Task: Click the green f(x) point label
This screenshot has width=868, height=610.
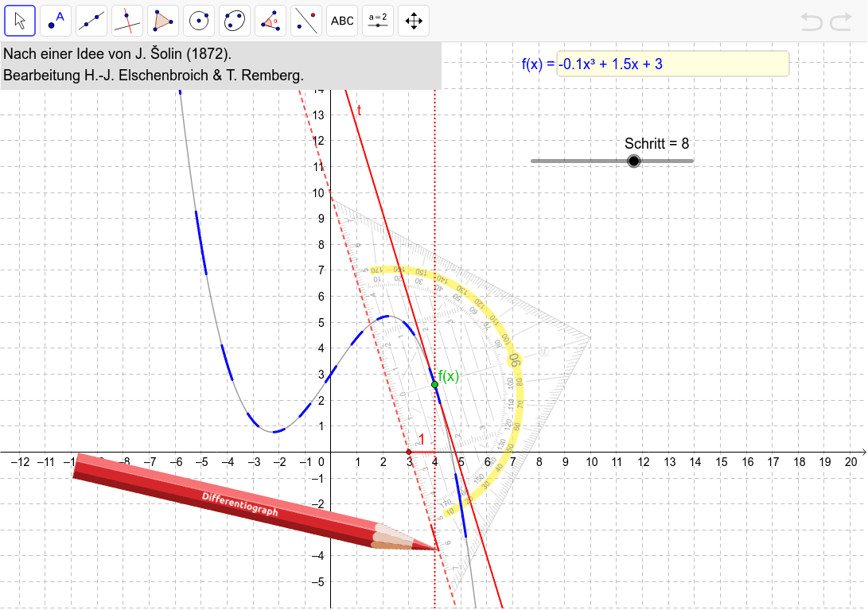Action: (449, 376)
